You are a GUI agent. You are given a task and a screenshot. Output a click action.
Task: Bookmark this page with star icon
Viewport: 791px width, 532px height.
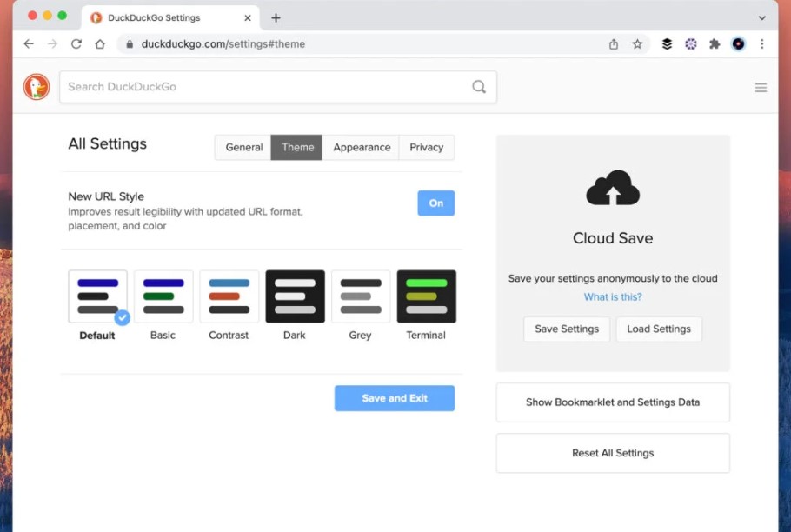coord(638,43)
